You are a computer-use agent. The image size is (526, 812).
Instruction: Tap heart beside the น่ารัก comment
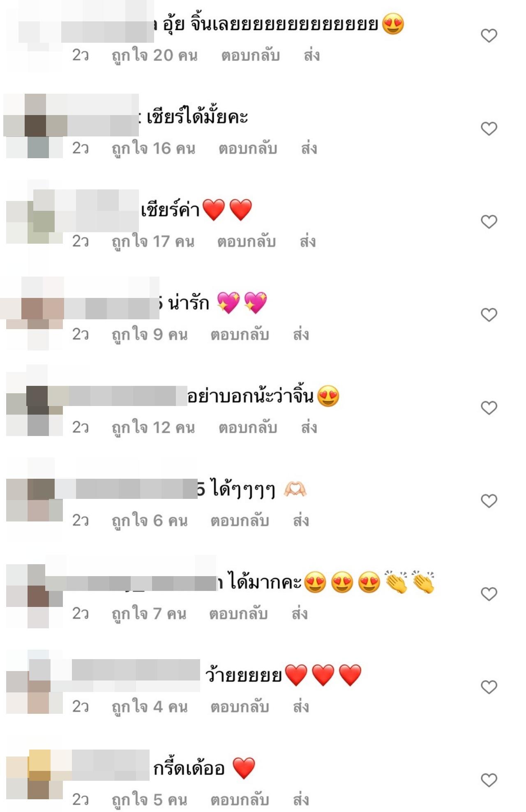pos(489,315)
